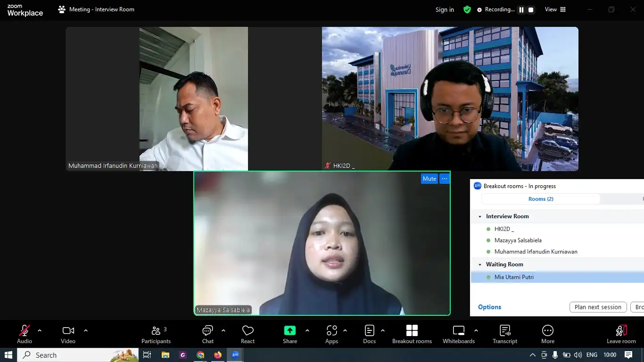Unmute microphone with Audio button
The image size is (644, 362).
point(25,334)
